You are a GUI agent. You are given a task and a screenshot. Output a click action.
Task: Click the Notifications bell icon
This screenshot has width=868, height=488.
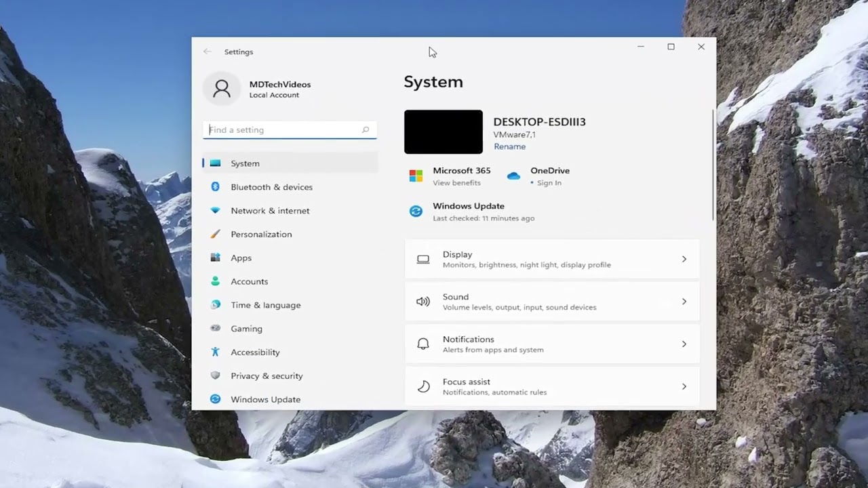423,344
